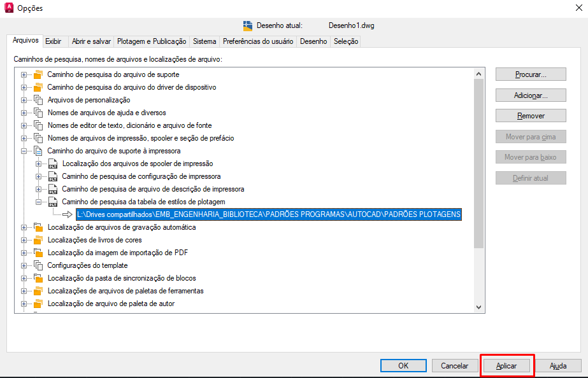Click the scroll down arrow of the tree list
This screenshot has width=588, height=378.
coord(479,307)
